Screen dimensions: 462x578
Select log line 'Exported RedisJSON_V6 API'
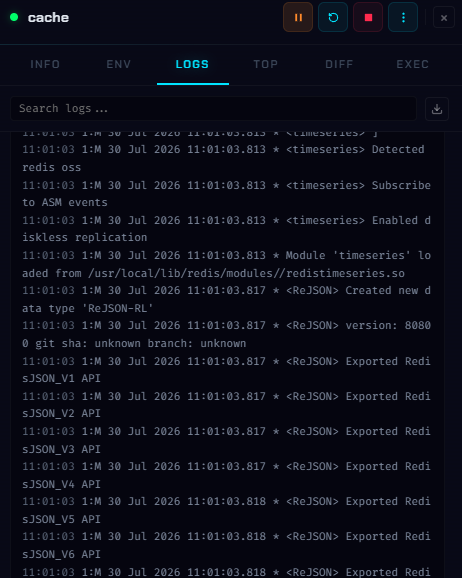click(x=226, y=545)
